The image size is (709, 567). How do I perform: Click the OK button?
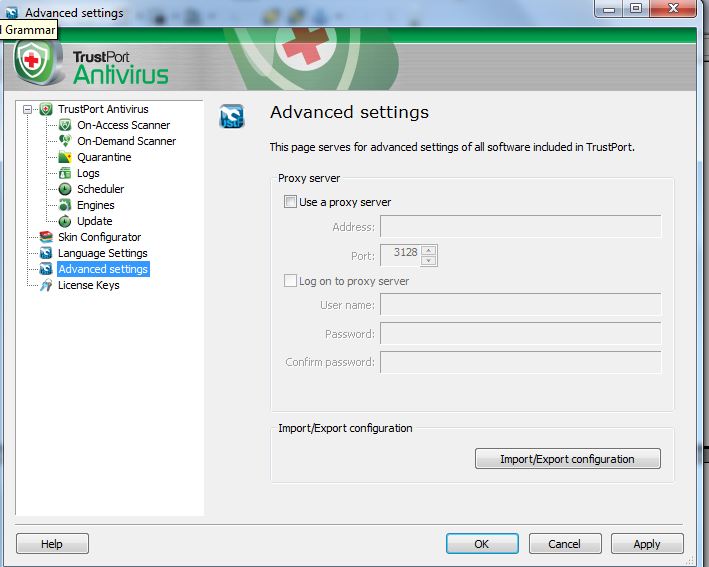click(481, 544)
